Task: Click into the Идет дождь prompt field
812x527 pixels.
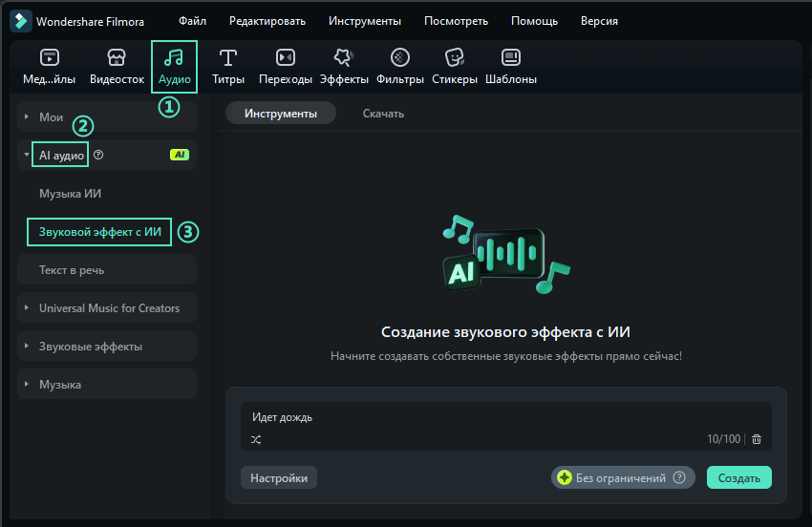Action: tap(506, 426)
